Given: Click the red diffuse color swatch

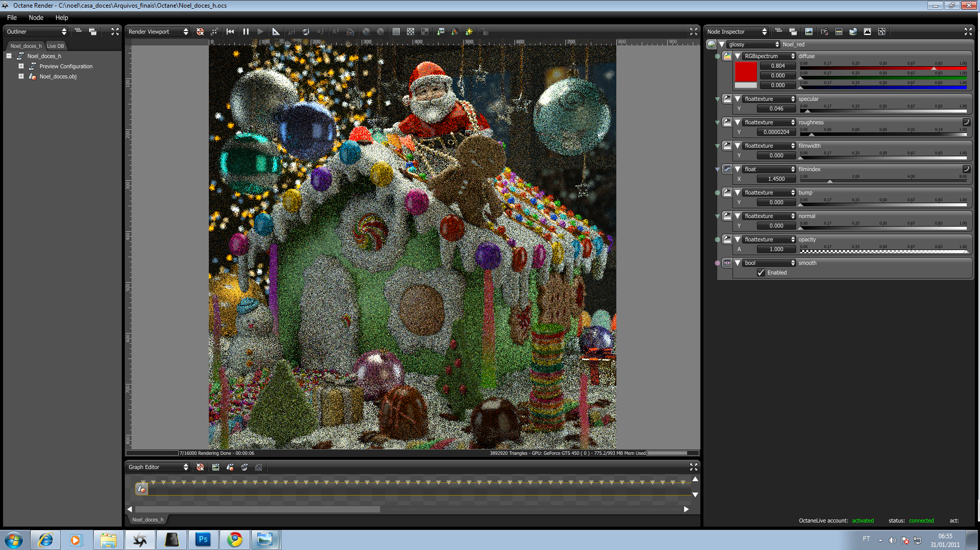Looking at the screenshot, I should tap(746, 72).
